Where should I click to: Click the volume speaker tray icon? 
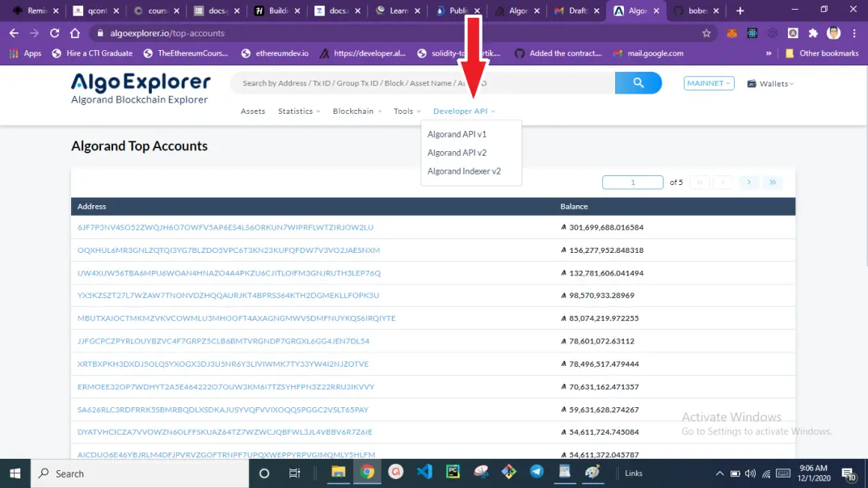tap(750, 473)
